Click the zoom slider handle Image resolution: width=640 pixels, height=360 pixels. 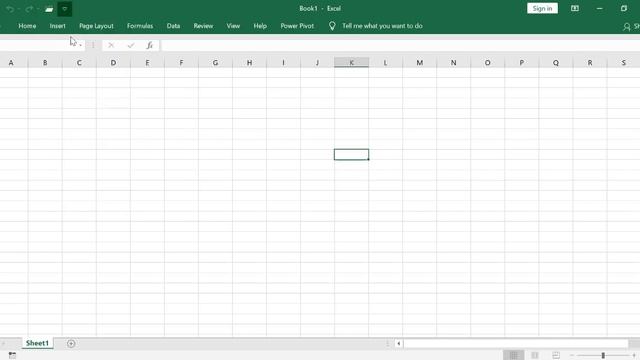603,356
